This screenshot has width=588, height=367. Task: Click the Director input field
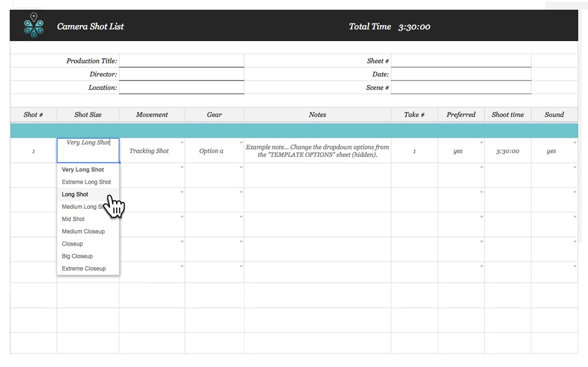(x=181, y=74)
